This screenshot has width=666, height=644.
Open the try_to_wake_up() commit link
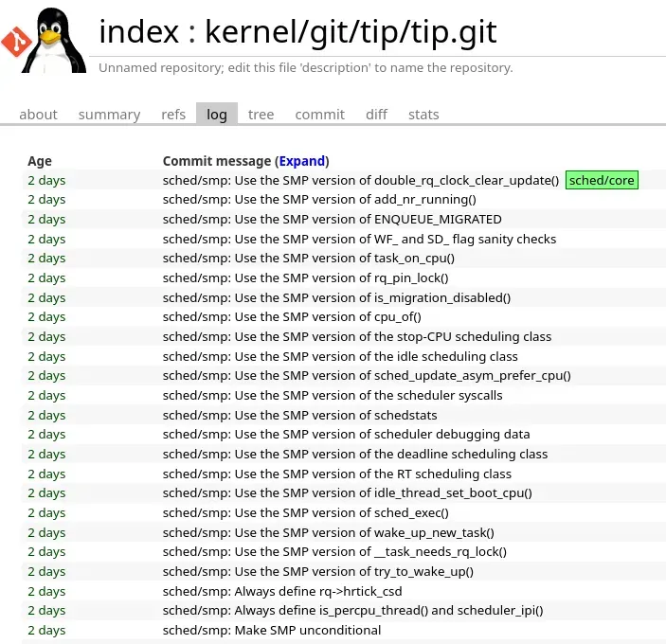click(317, 571)
